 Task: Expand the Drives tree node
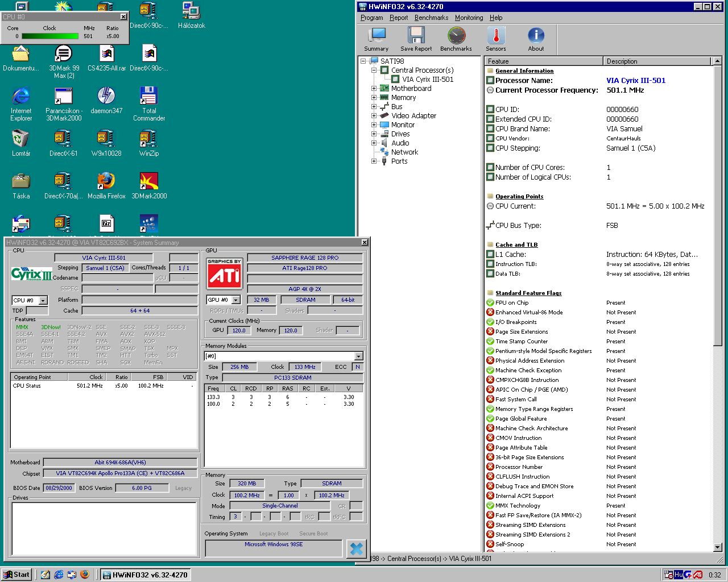point(374,134)
